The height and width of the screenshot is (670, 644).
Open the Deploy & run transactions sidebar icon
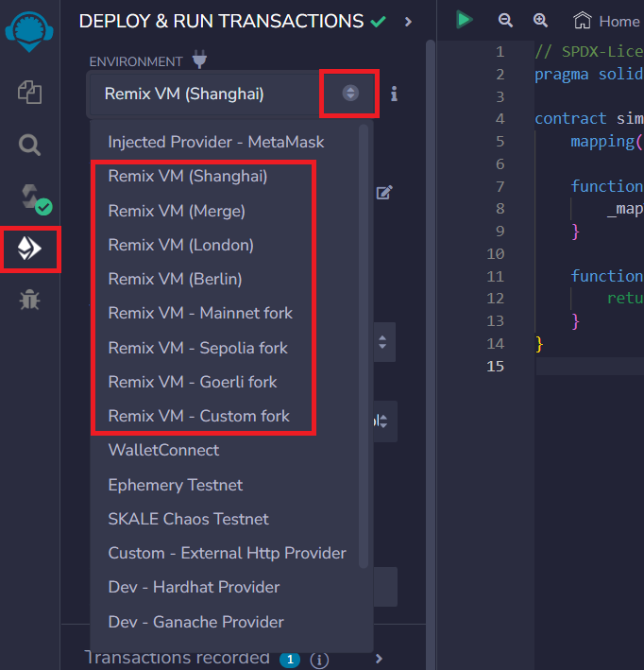tap(29, 249)
